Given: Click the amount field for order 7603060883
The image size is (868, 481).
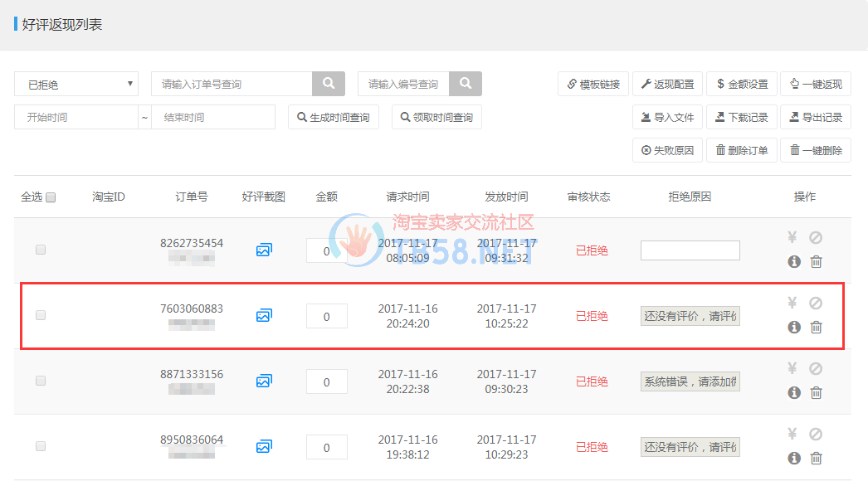Looking at the screenshot, I should point(327,316).
